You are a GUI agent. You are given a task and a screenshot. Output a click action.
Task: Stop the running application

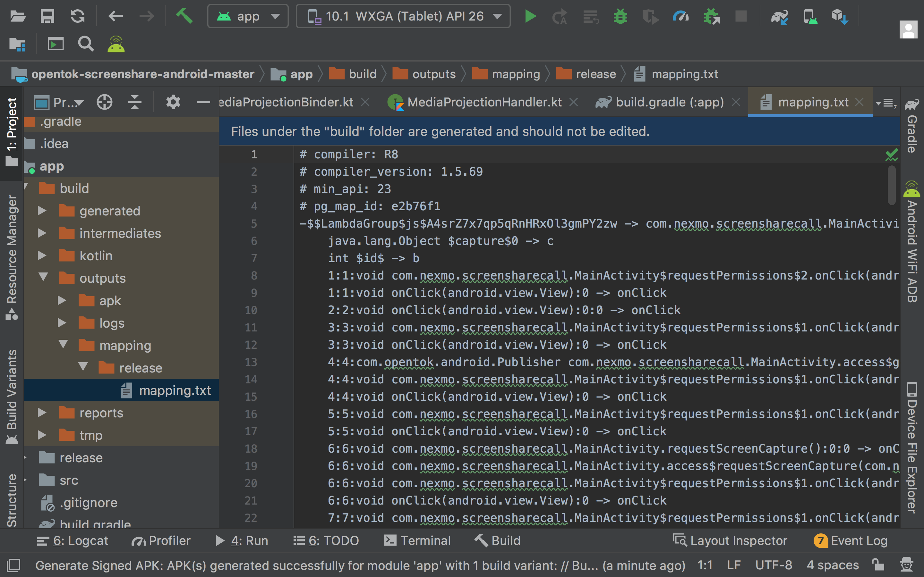[741, 16]
